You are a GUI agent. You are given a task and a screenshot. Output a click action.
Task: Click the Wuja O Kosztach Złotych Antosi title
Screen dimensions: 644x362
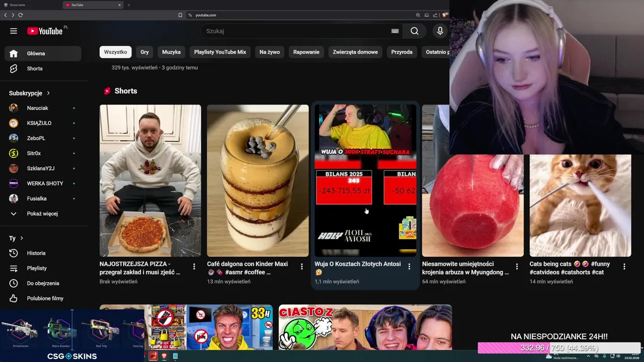pyautogui.click(x=358, y=268)
